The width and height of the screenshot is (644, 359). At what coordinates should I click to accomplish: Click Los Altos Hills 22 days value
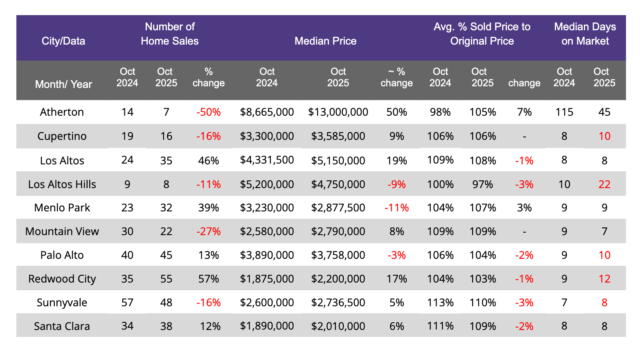pyautogui.click(x=604, y=184)
